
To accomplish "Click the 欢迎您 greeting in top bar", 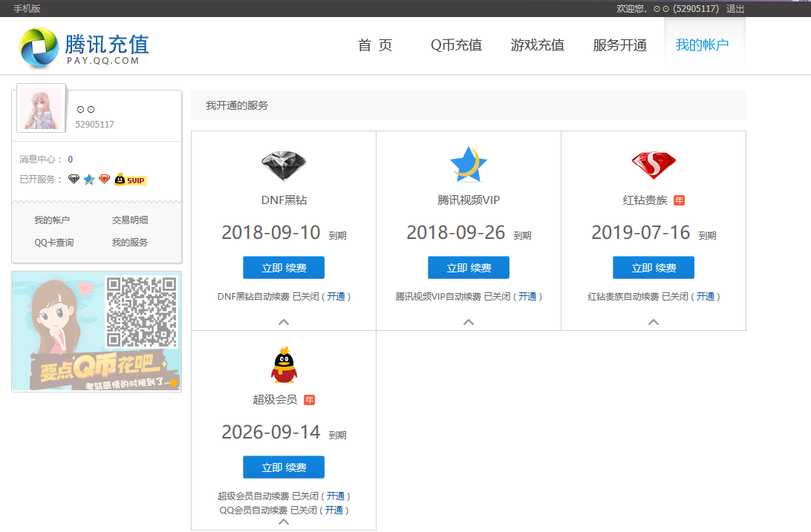I will (x=631, y=9).
